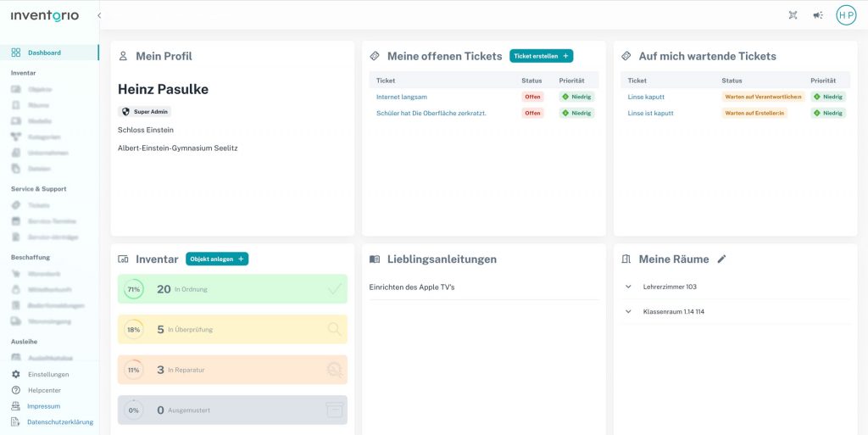
Task: Click Albert-Einstein-Gymnasium Seelitz text
Action: (x=178, y=148)
